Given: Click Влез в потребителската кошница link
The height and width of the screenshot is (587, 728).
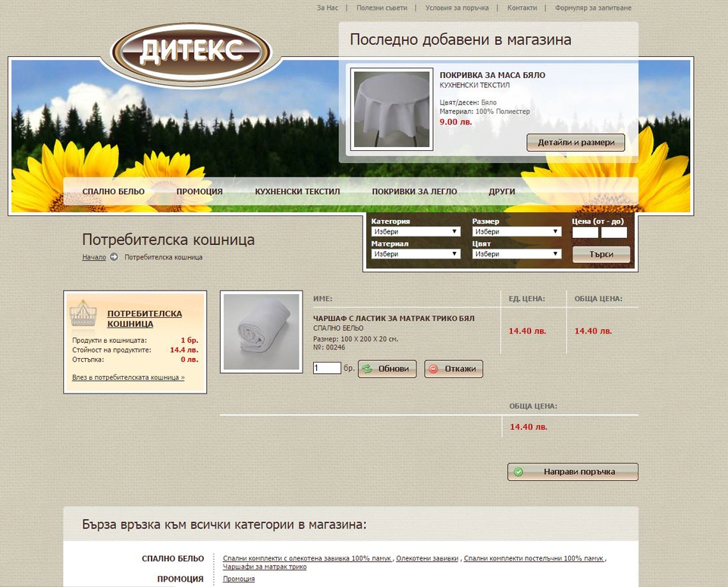Looking at the screenshot, I should click(128, 378).
